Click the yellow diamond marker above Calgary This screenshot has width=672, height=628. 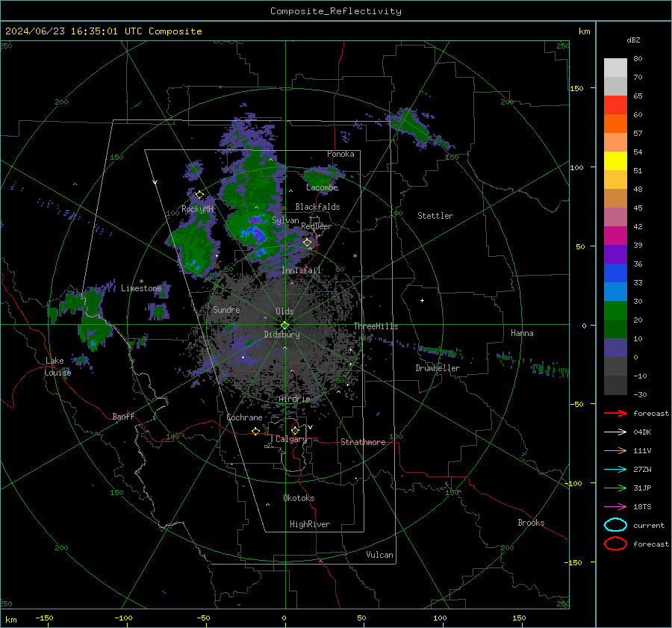pos(295,430)
